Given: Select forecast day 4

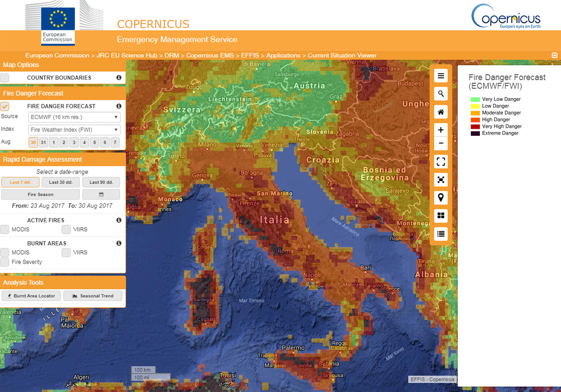Looking at the screenshot, I should pyautogui.click(x=85, y=142).
